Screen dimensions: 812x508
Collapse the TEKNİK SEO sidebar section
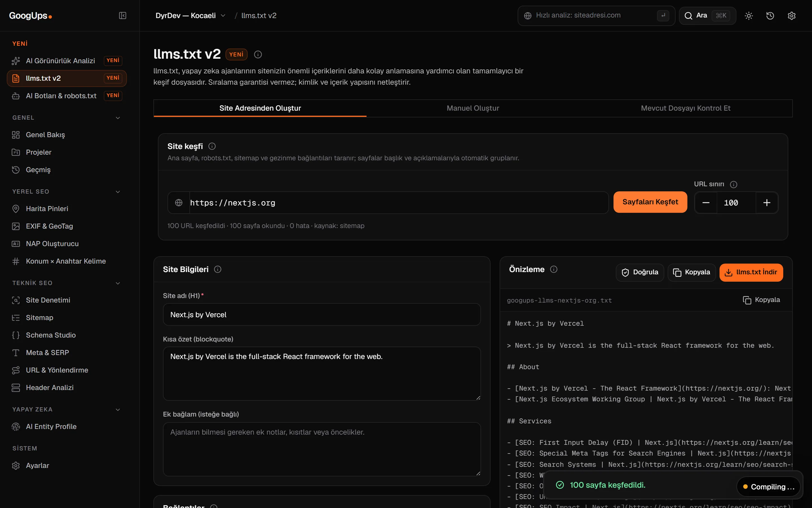pos(118,283)
